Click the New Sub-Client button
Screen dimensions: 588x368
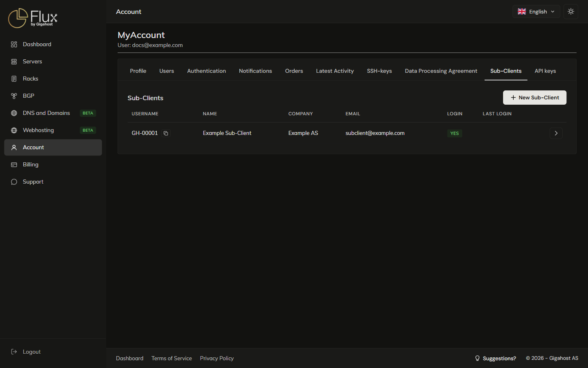535,97
